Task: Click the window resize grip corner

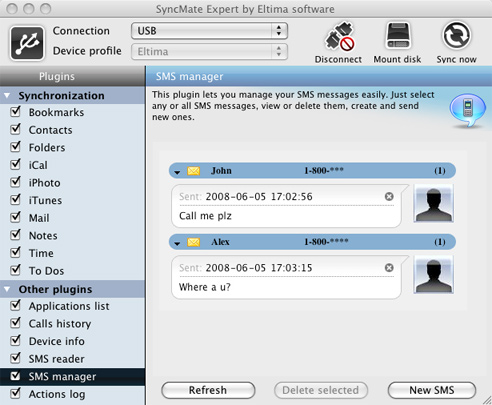Action: pyautogui.click(x=487, y=400)
